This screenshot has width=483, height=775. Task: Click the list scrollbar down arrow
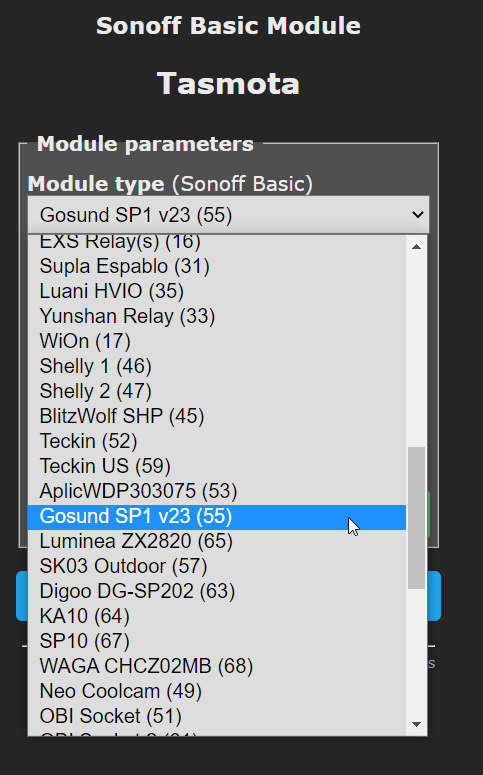(x=416, y=725)
